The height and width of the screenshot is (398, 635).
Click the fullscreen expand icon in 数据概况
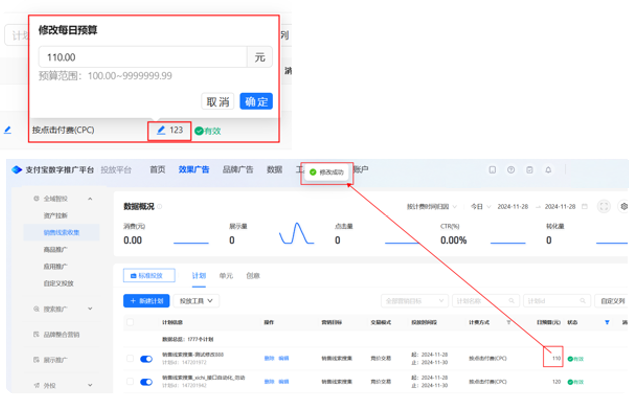pos(604,206)
